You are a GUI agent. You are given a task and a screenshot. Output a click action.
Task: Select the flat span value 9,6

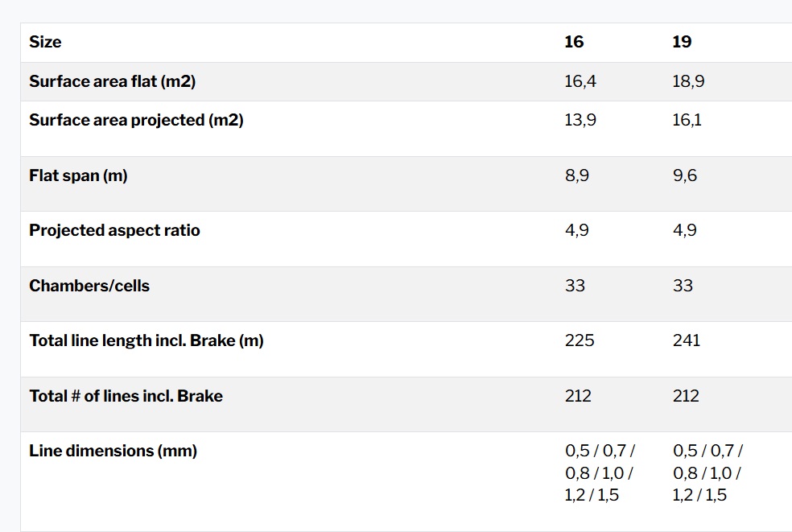tap(685, 175)
